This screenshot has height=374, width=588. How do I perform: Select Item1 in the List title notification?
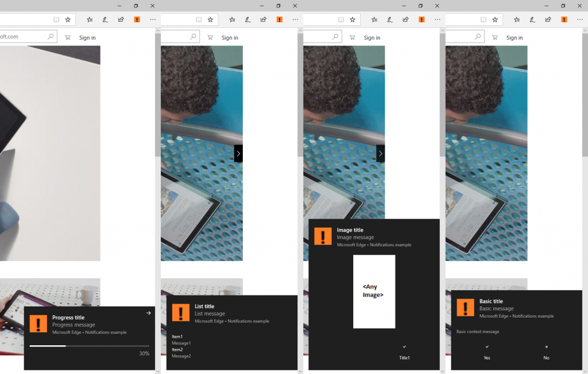(x=177, y=337)
